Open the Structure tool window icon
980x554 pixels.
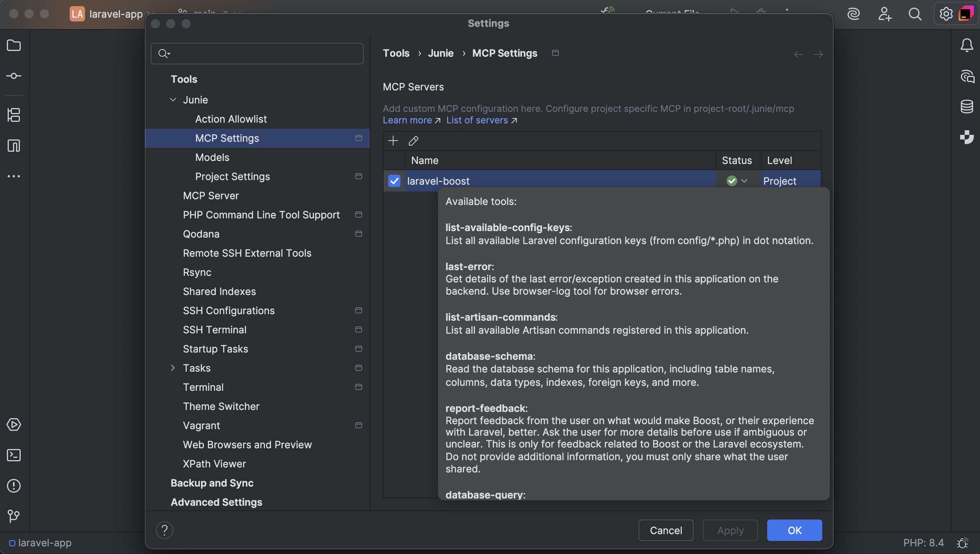click(14, 115)
